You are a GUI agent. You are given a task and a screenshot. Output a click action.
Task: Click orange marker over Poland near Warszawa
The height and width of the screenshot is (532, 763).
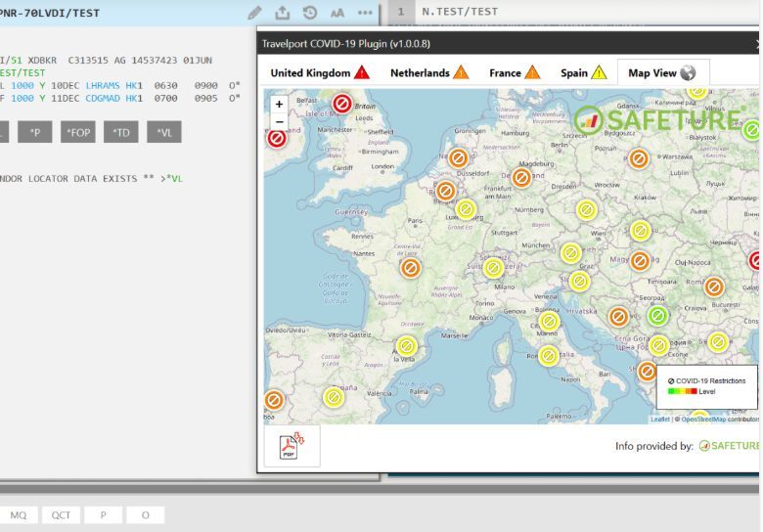pos(639,158)
